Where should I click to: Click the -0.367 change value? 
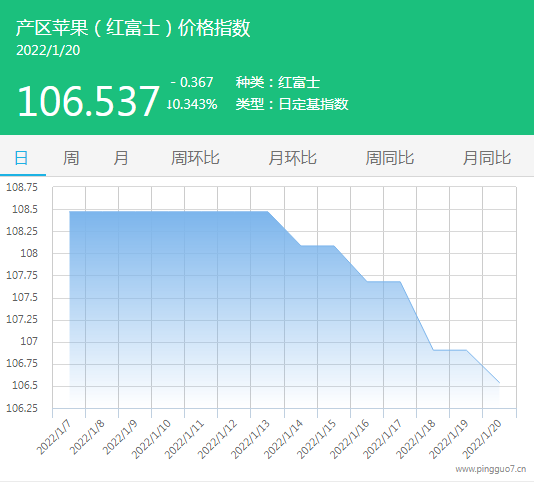[192, 82]
